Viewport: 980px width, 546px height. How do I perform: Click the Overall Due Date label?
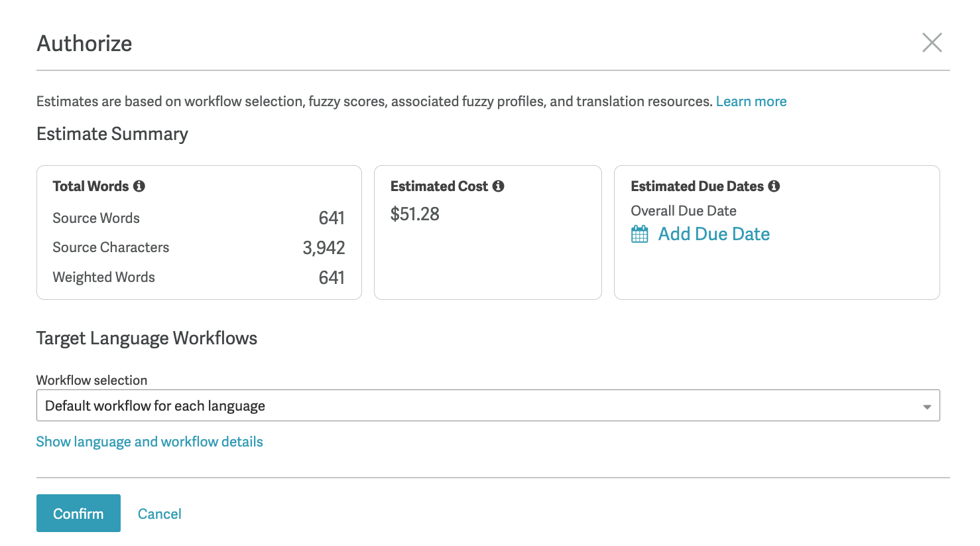(684, 211)
